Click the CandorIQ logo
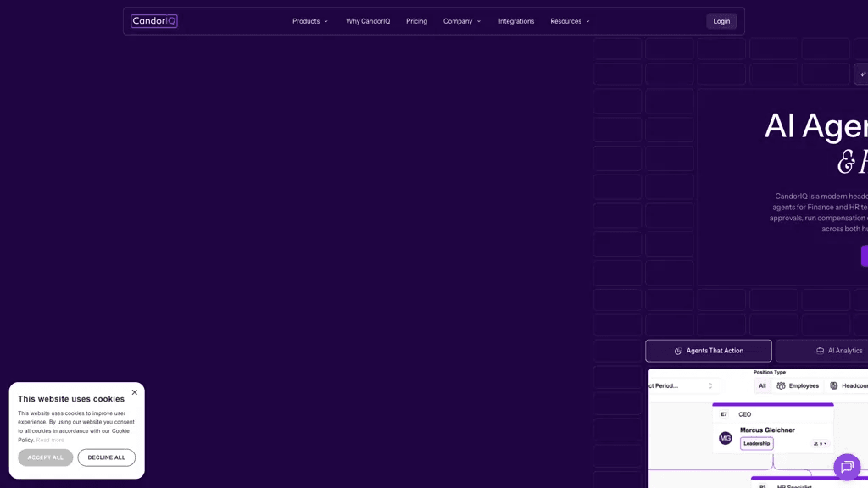 point(154,21)
